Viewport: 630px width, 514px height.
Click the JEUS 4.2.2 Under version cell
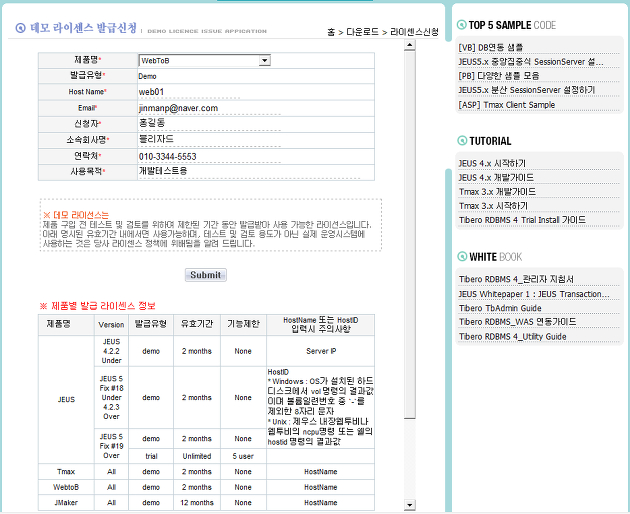[111, 351]
